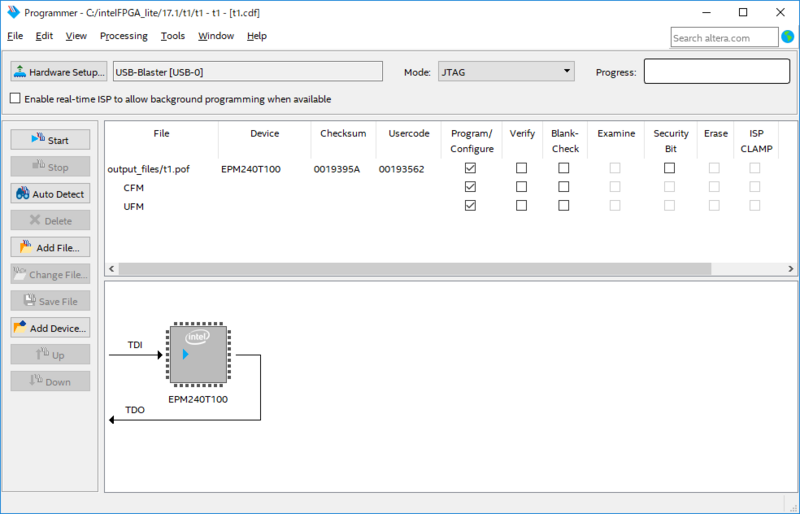800x514 pixels.
Task: Click the horizontal scrollbar thumb in file table
Action: (415, 268)
